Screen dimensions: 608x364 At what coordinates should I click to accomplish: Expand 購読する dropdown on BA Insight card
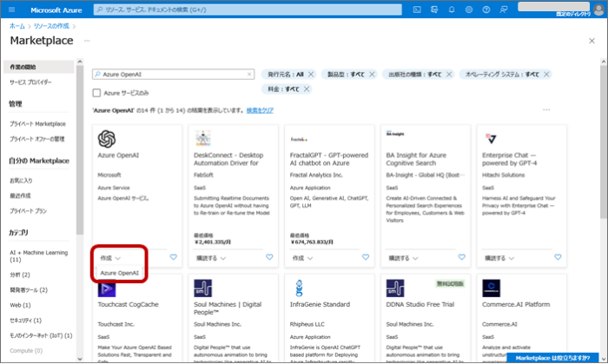(403, 258)
